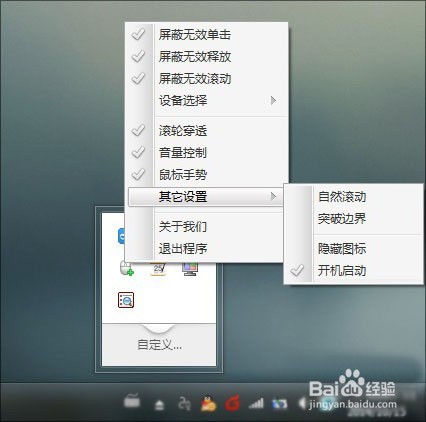426x422 pixels.
Task: Enable 自然滚动 in the submenu
Action: 354,197
